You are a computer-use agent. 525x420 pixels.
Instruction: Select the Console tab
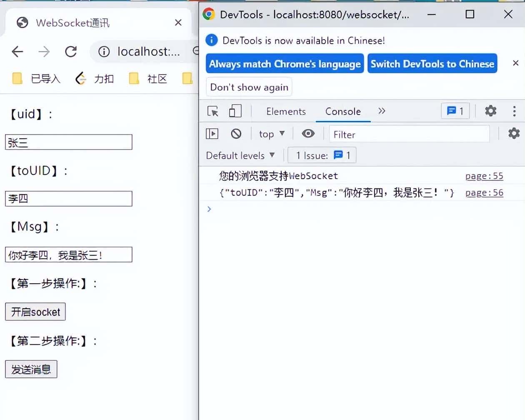pyautogui.click(x=343, y=111)
